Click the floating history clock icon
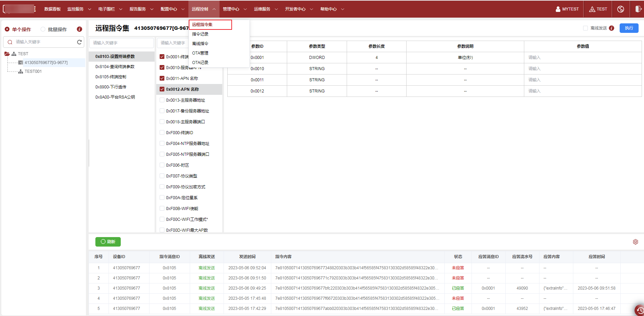This screenshot has width=644, height=316. [639, 310]
